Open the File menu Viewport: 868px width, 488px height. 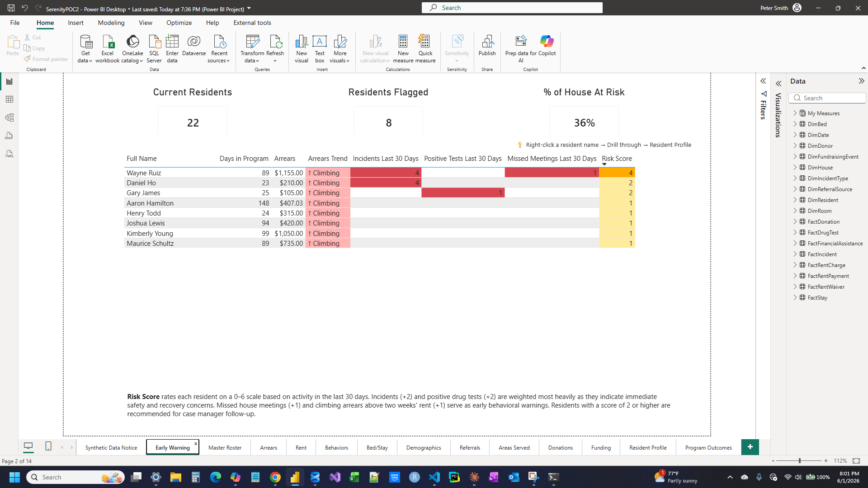tap(15, 23)
